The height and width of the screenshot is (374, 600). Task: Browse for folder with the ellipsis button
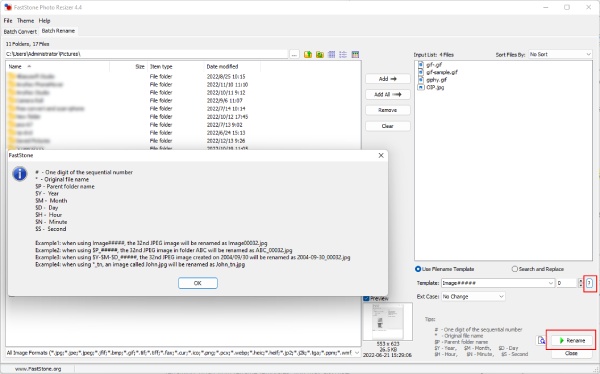[x=294, y=55]
